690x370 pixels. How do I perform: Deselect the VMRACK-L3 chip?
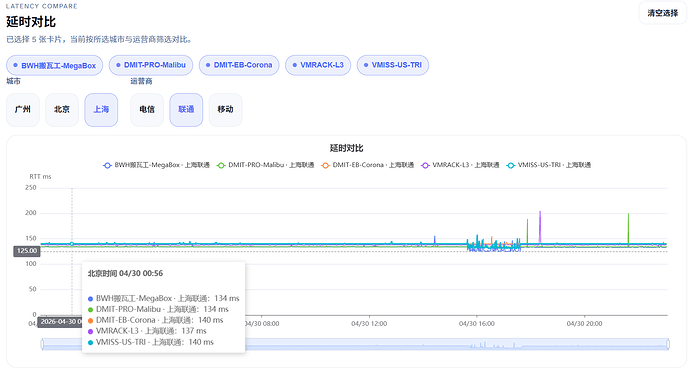tap(318, 65)
